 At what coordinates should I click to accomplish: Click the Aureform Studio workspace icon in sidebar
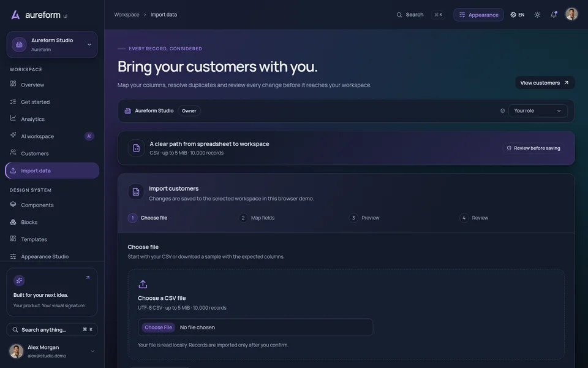[19, 44]
